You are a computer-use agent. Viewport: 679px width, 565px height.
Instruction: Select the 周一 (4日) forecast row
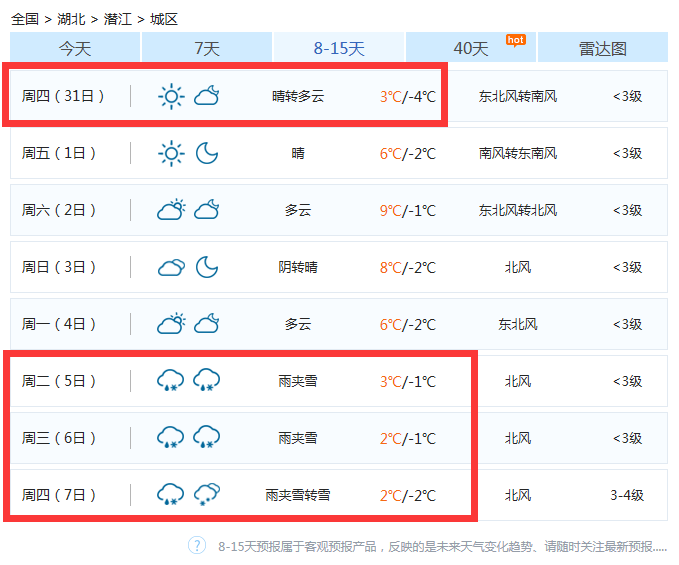coord(339,324)
